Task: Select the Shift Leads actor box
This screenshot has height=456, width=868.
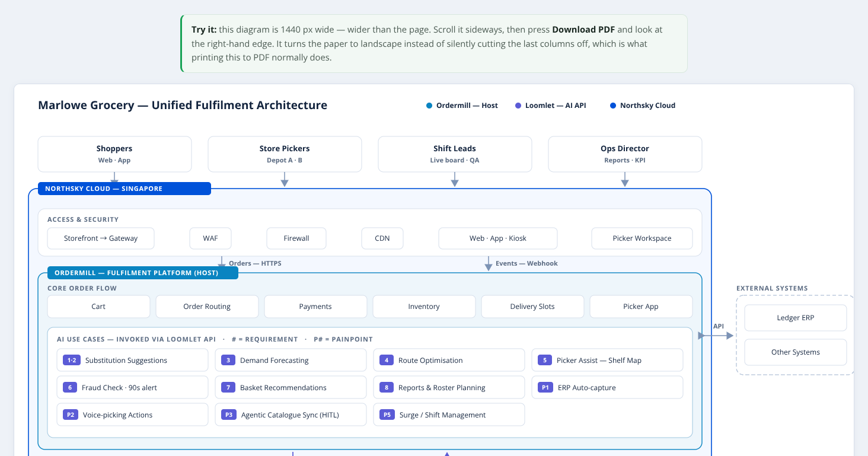Action: point(455,154)
